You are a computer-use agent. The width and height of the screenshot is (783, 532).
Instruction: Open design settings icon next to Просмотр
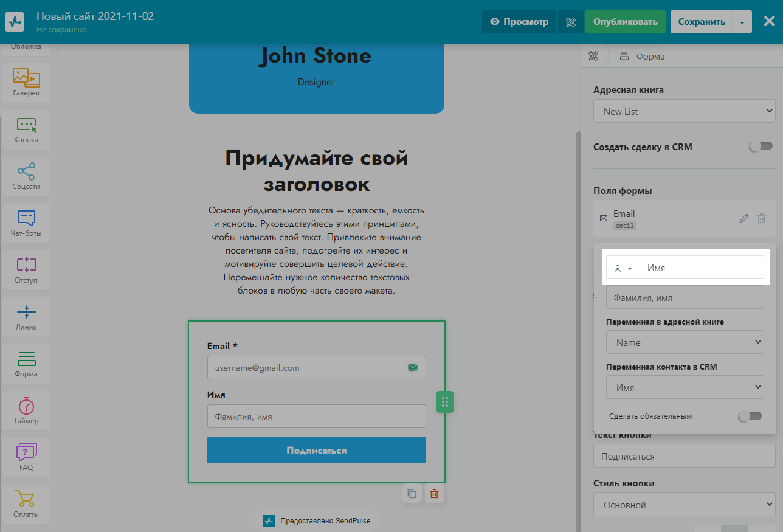coord(570,22)
